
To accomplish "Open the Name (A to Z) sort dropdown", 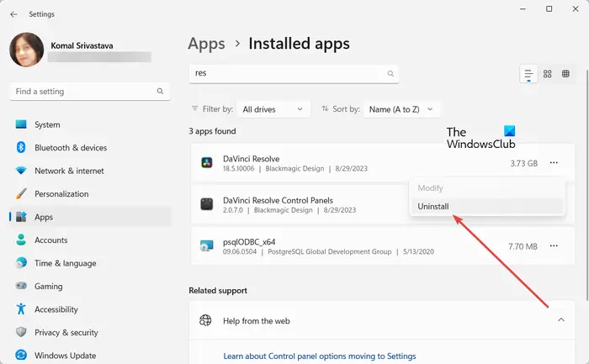I will point(401,109).
